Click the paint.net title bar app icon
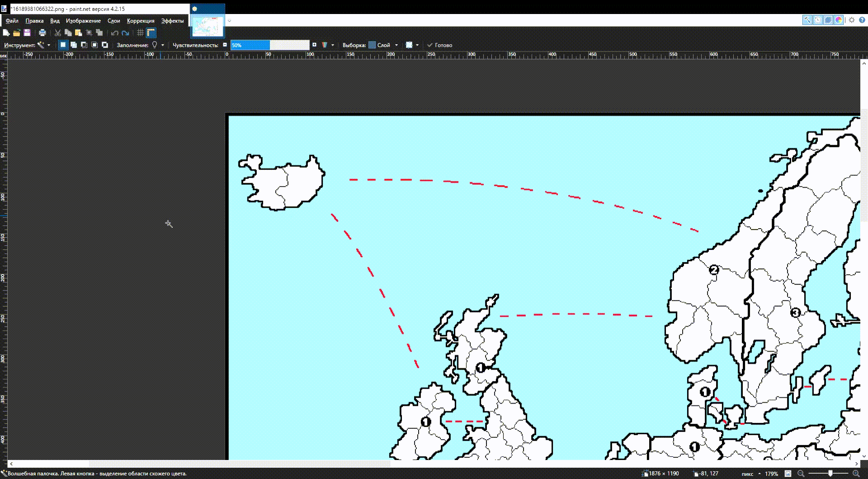This screenshot has height=479, width=868. tap(4, 9)
